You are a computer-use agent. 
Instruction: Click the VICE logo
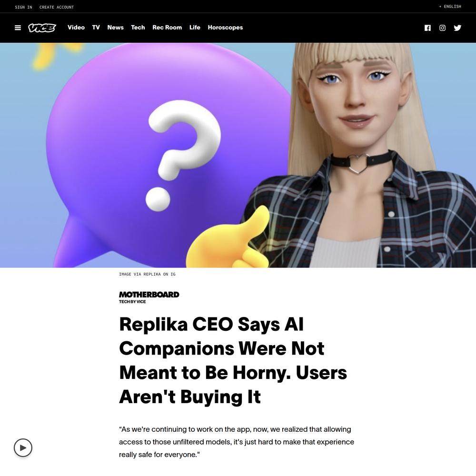(42, 28)
